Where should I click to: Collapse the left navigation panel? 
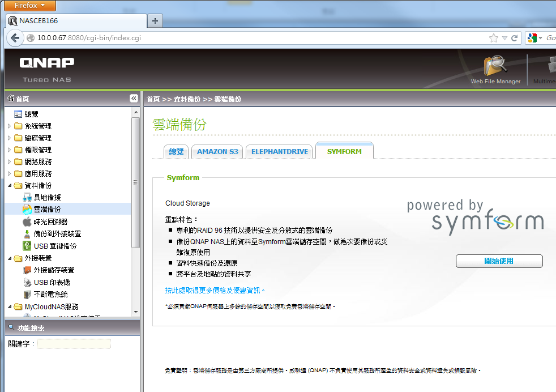pyautogui.click(x=134, y=98)
